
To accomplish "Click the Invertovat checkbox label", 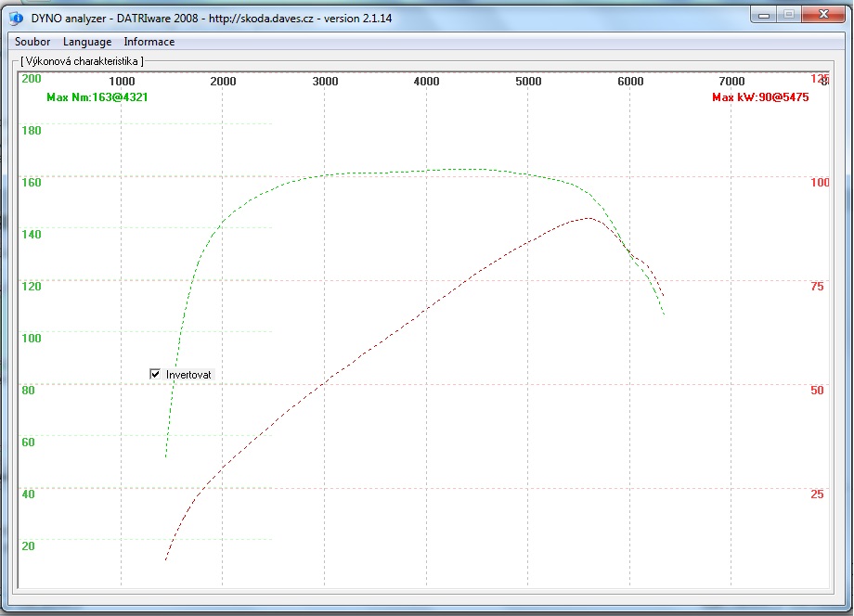I will pos(188,375).
